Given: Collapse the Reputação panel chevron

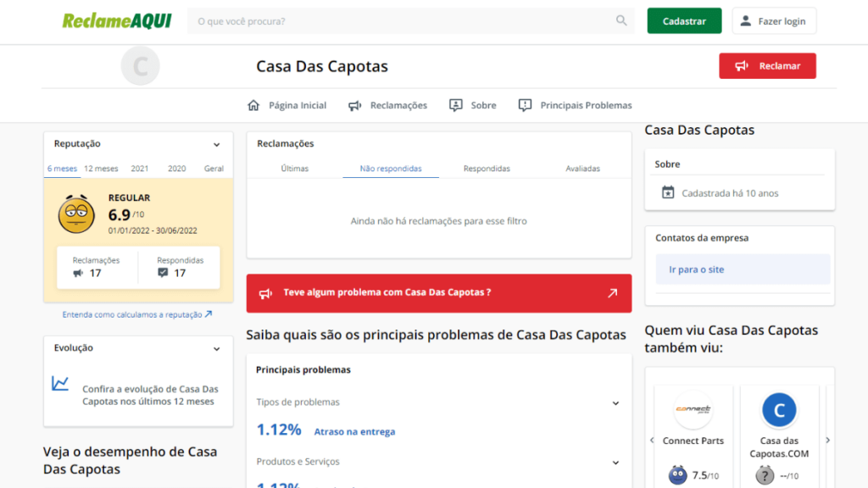Looking at the screenshot, I should point(216,144).
